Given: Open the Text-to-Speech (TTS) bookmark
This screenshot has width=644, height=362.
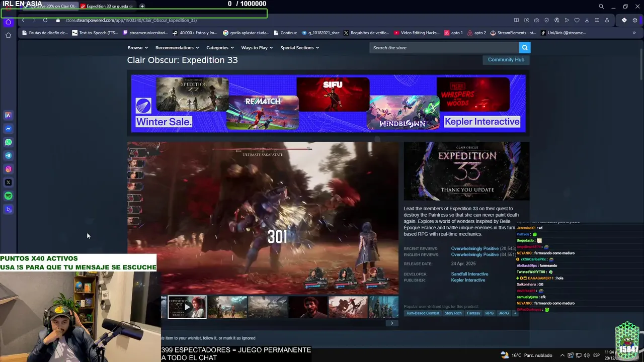Looking at the screenshot, I should click(95, 33).
